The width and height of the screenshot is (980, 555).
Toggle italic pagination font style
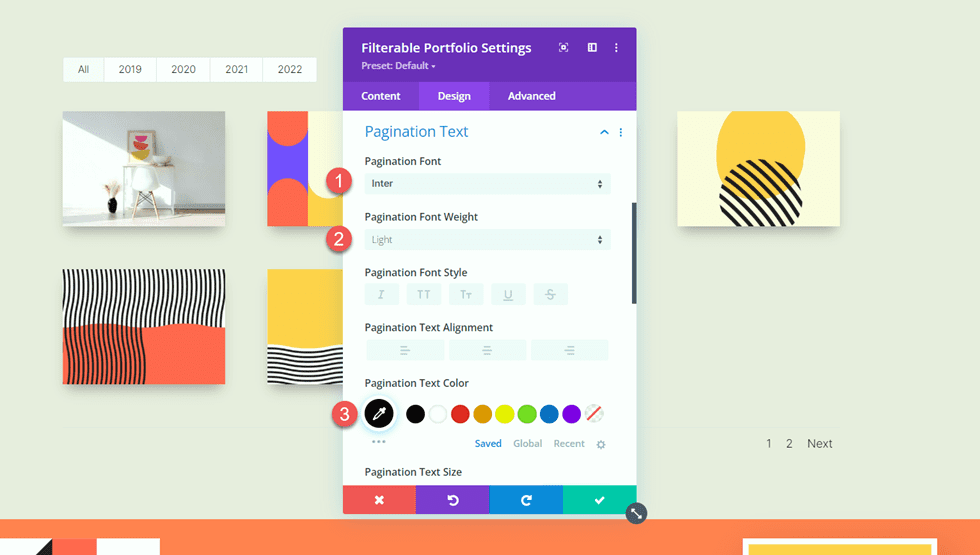point(382,294)
